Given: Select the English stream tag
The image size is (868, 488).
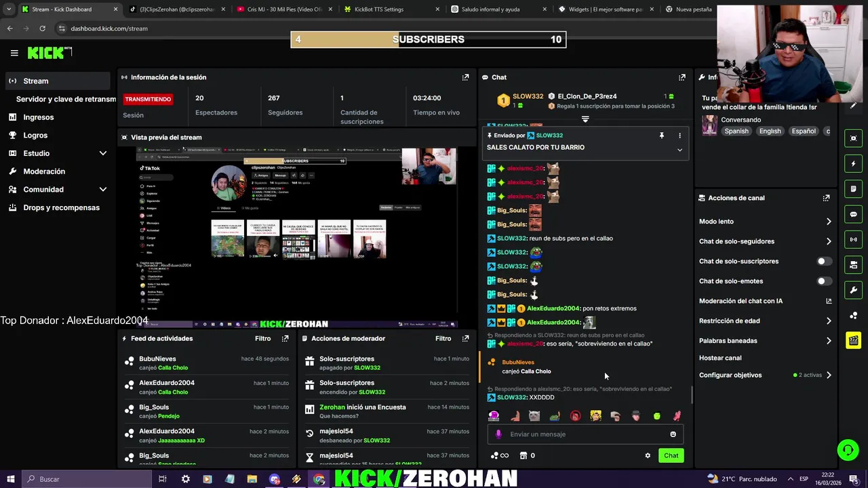Looking at the screenshot, I should pyautogui.click(x=770, y=131).
